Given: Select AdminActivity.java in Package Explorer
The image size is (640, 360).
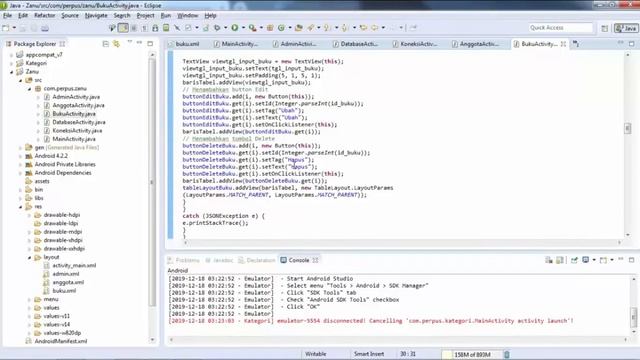Looking at the screenshot, I should coord(76,97).
